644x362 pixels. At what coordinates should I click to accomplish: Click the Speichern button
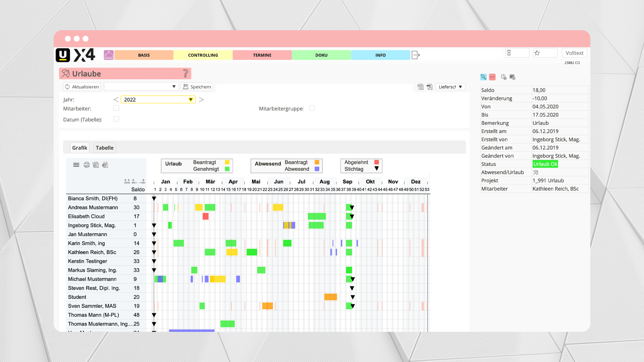tap(197, 87)
